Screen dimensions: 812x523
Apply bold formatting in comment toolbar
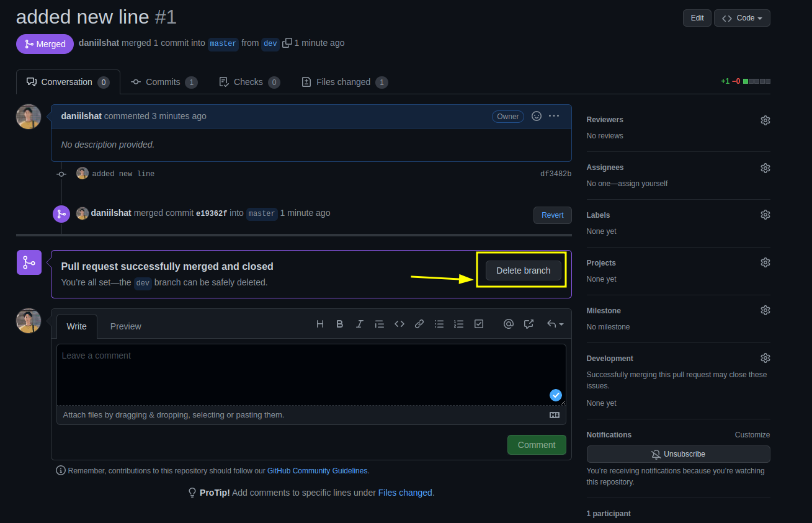340,324
